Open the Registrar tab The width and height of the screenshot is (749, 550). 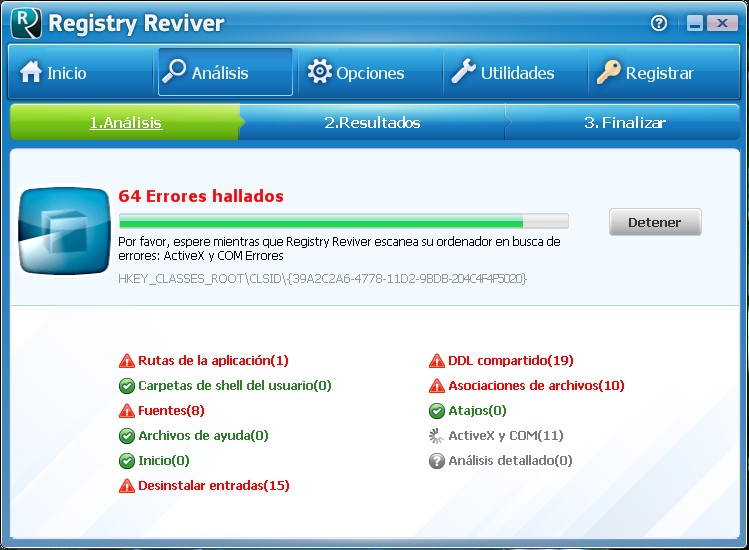[663, 72]
